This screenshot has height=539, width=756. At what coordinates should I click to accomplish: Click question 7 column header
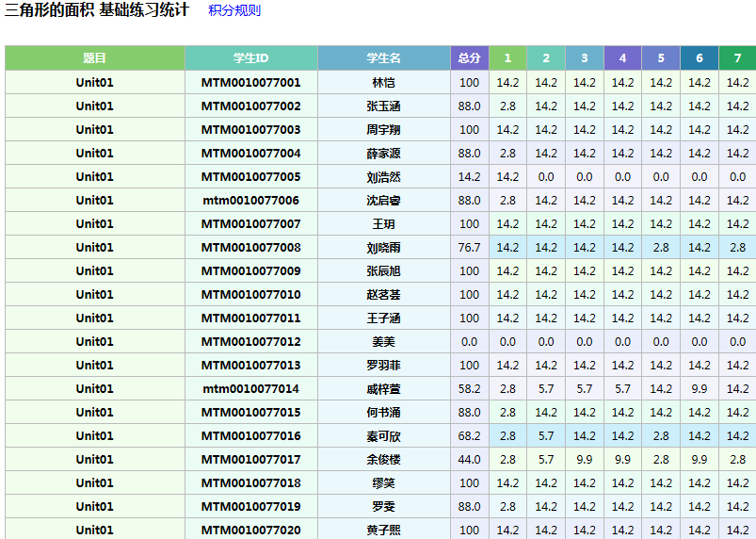pos(738,58)
